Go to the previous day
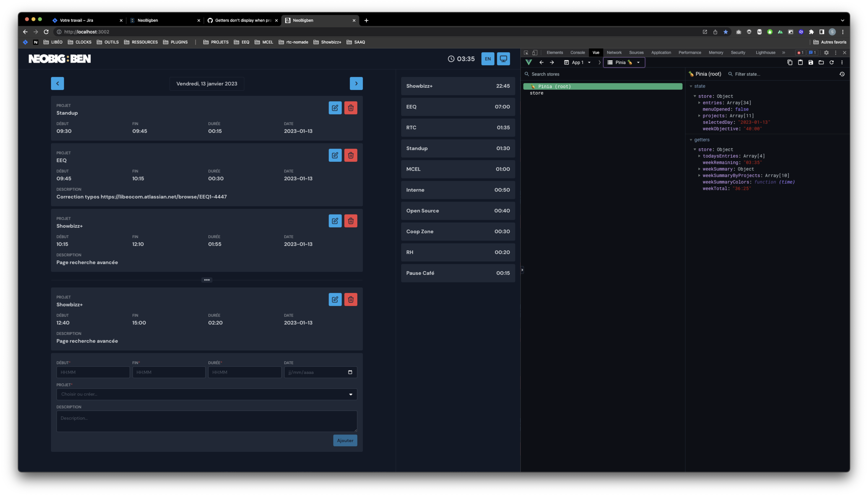Viewport: 868px width, 496px height. click(57, 83)
